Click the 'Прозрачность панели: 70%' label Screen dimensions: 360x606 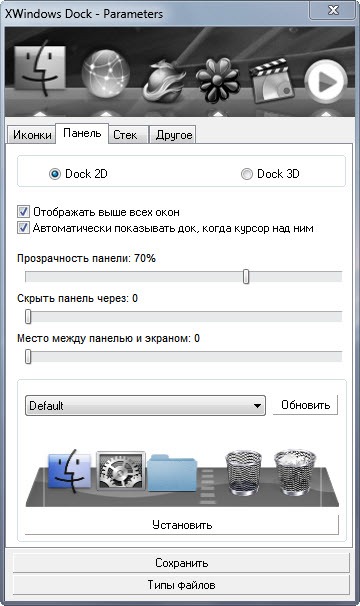click(86, 258)
